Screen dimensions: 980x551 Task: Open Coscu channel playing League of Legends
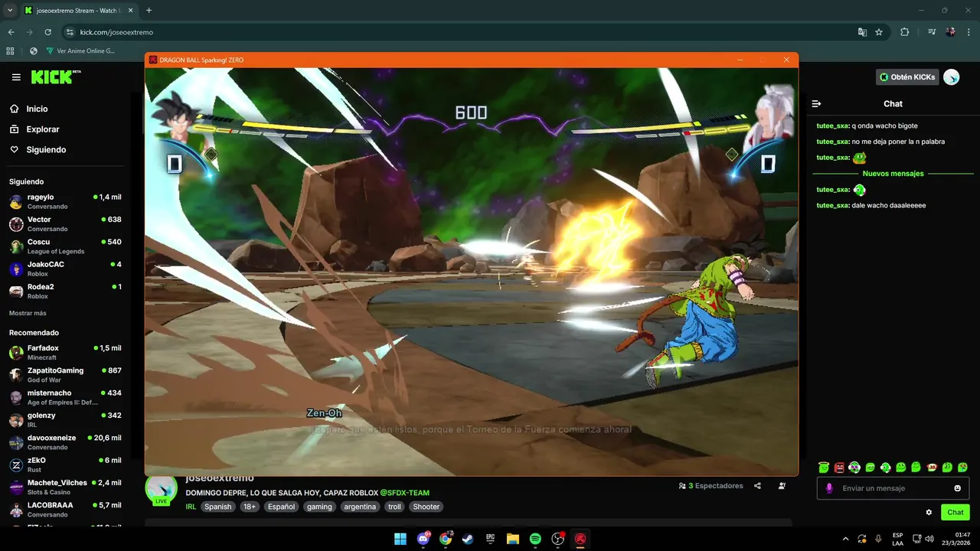point(65,246)
